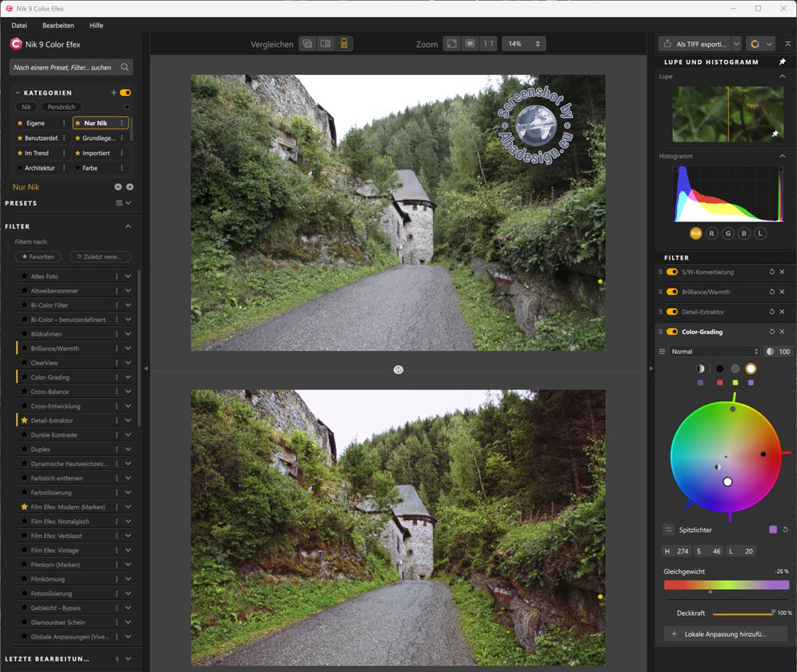Click the Als TIFF exportieren button

693,43
